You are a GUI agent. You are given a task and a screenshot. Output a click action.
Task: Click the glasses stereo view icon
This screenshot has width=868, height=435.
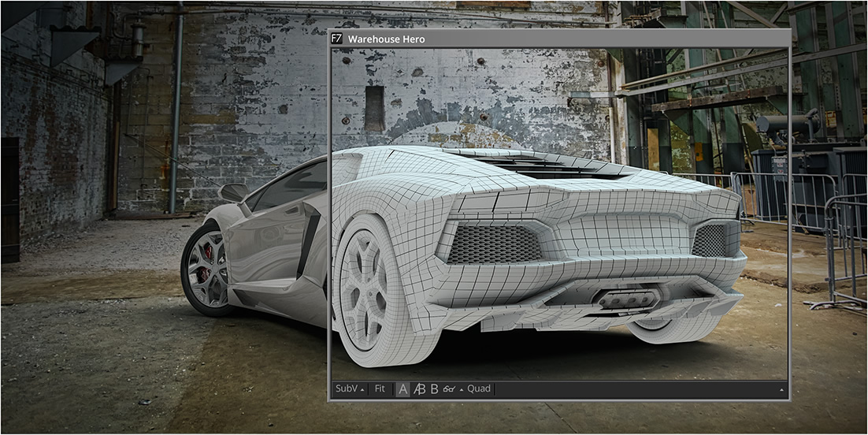tap(449, 389)
